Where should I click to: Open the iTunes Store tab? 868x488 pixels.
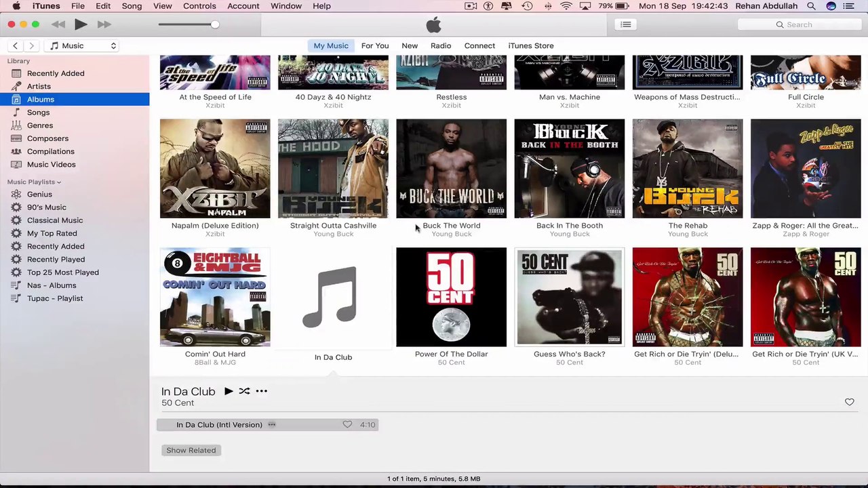click(531, 45)
